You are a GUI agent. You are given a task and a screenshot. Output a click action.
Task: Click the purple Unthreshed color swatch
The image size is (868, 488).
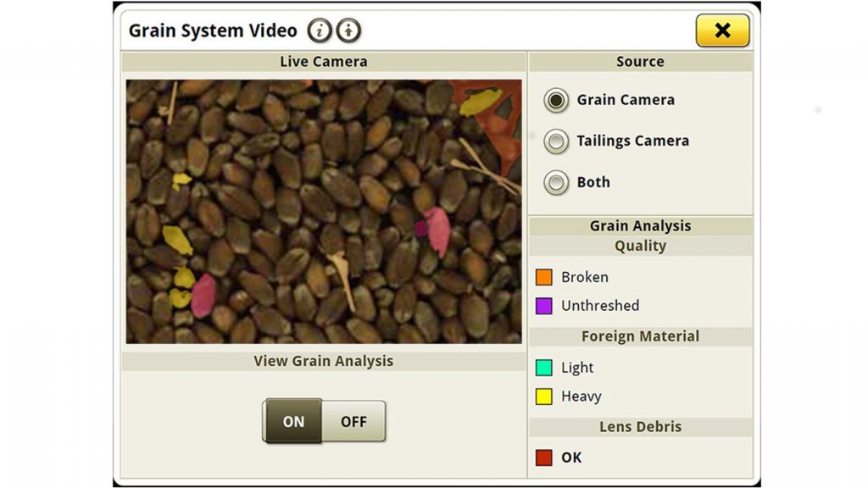tap(543, 305)
